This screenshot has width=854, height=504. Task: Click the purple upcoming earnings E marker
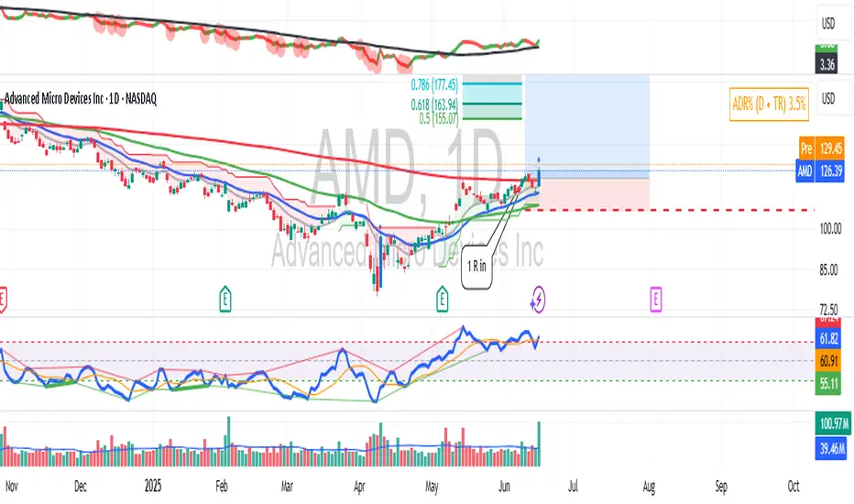pos(656,297)
